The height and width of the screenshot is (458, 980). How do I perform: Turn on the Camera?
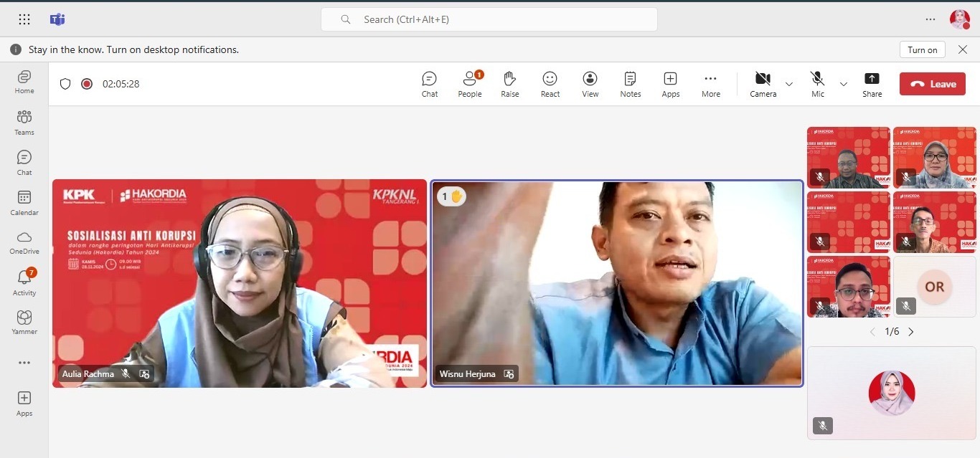tap(763, 84)
